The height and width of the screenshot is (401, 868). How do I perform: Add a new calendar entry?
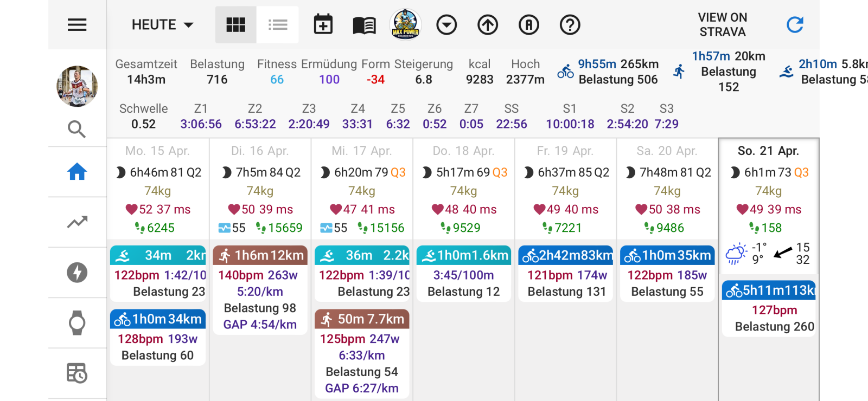pyautogui.click(x=323, y=25)
